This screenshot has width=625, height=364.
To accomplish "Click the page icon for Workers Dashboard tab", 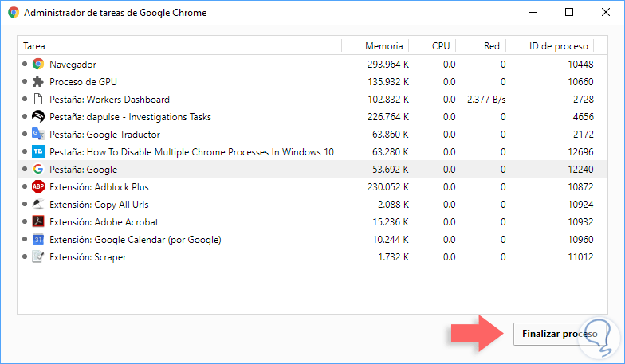I will 37,100.
